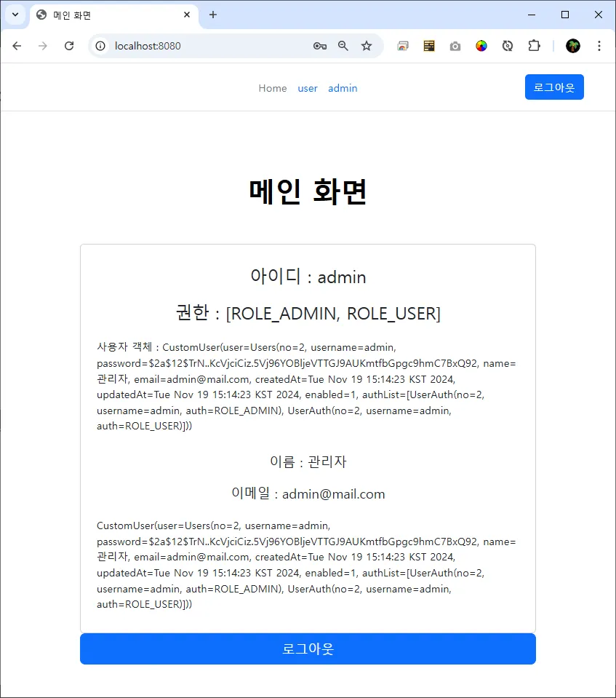The width and height of the screenshot is (616, 698).
Task: Select the 메인 화면 browser tab
Action: click(x=114, y=15)
